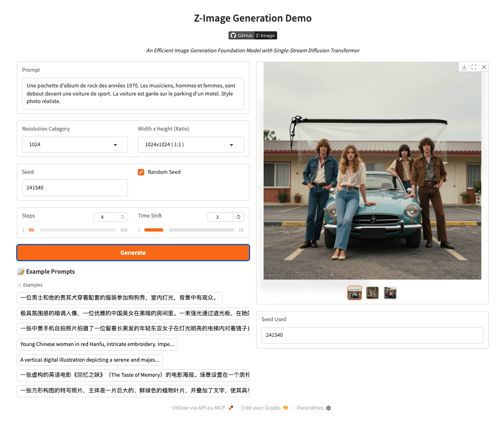Viewport: 504px width, 421px height.
Task: Reset the Time Shift value
Action: [x=238, y=217]
